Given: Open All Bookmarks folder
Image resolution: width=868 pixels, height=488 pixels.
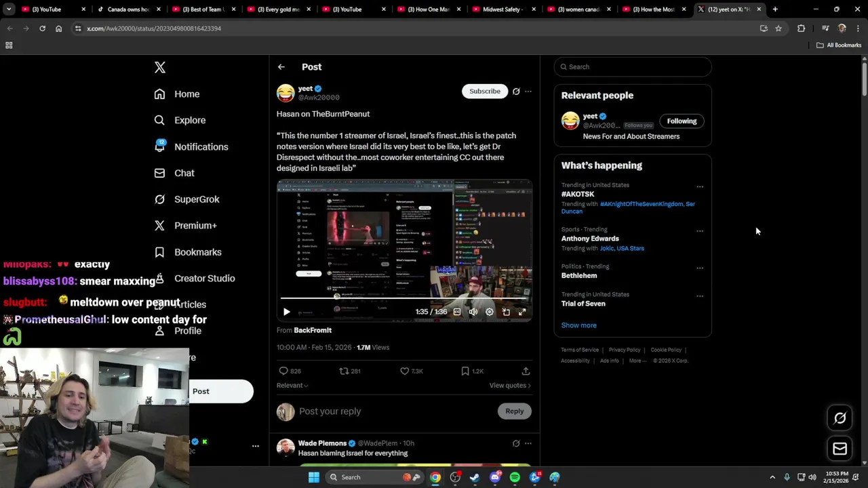Looking at the screenshot, I should pyautogui.click(x=839, y=45).
